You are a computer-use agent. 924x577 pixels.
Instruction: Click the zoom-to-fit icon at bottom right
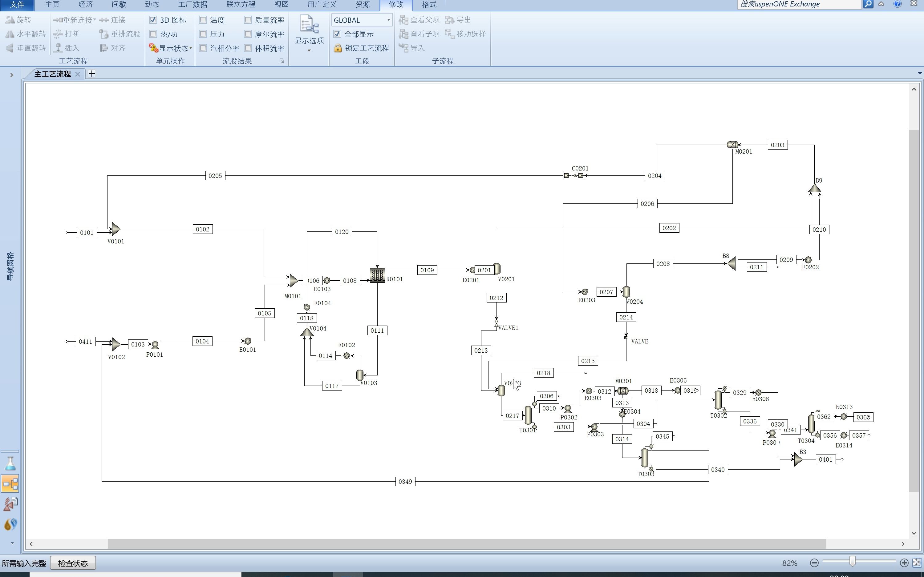tap(917, 563)
